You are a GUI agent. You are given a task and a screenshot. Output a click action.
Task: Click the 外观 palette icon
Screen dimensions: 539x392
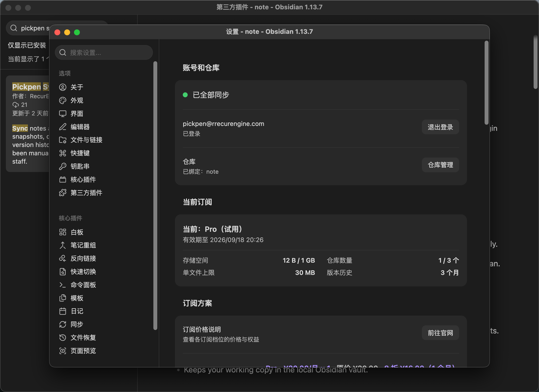point(63,100)
